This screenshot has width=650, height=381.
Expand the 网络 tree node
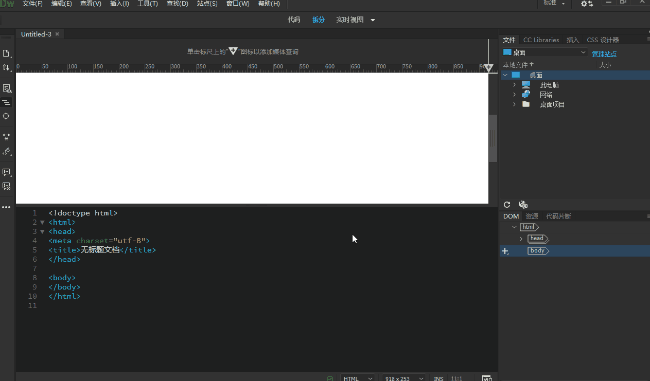click(x=514, y=95)
